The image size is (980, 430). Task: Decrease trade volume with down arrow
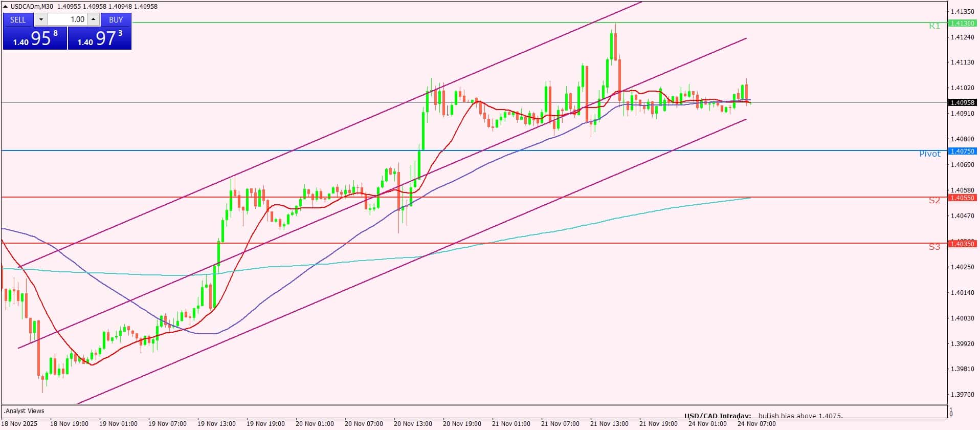coord(41,19)
